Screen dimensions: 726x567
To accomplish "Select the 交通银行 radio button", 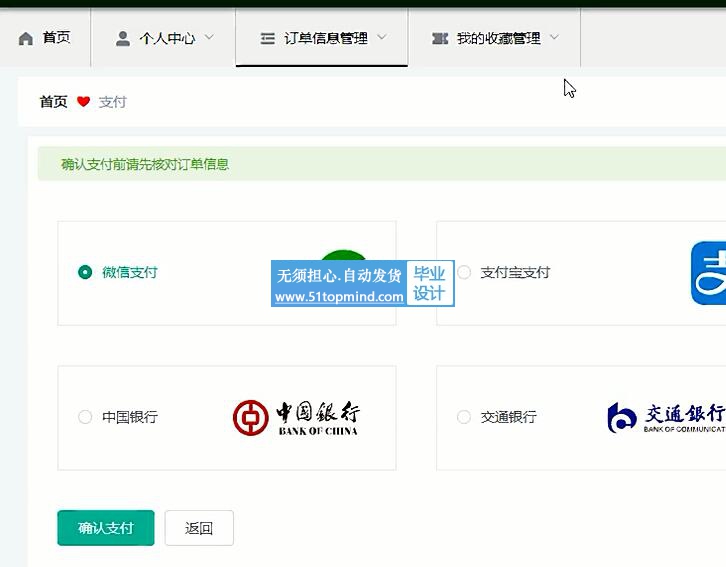I will pyautogui.click(x=464, y=417).
